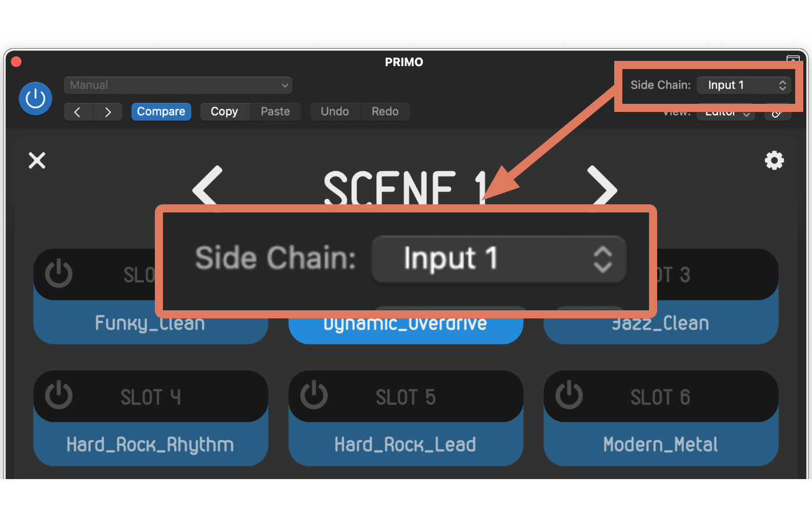
Task: Toggle power for Slot 5
Action: [x=314, y=396]
